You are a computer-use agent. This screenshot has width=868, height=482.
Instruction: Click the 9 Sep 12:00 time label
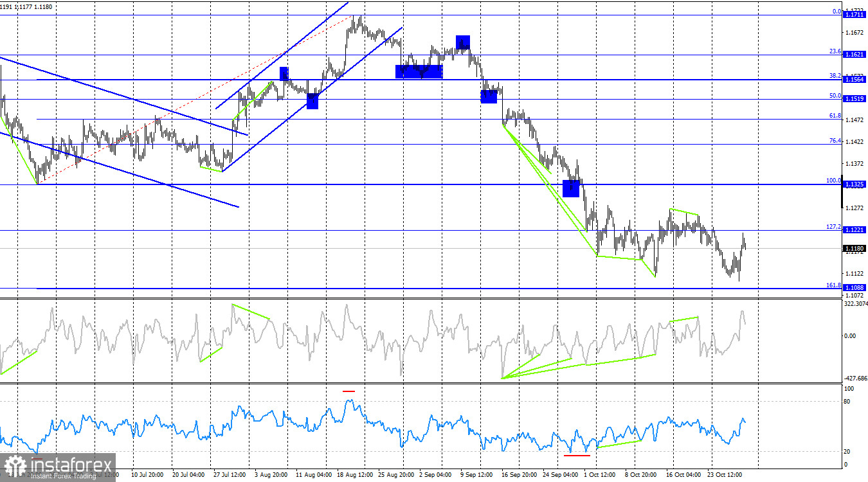click(478, 474)
